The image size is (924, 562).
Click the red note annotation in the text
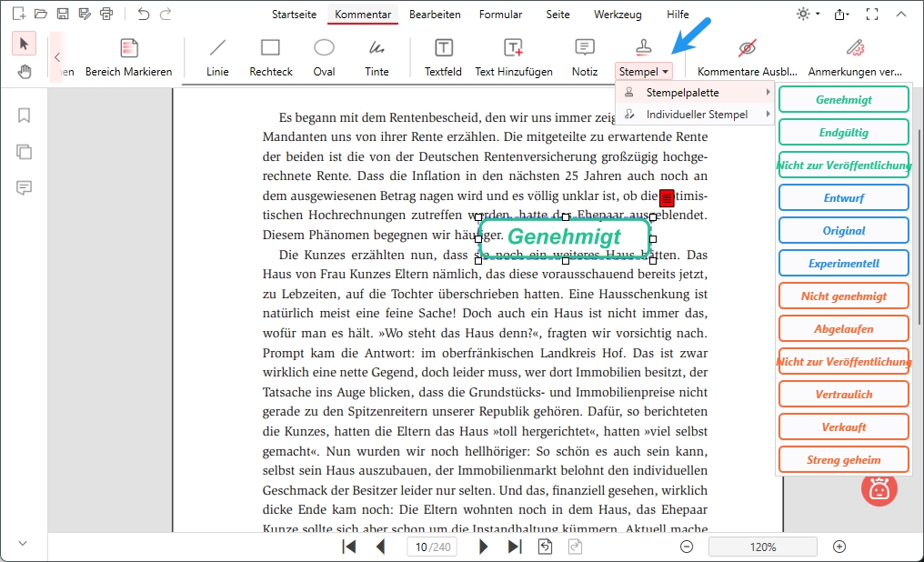click(667, 198)
